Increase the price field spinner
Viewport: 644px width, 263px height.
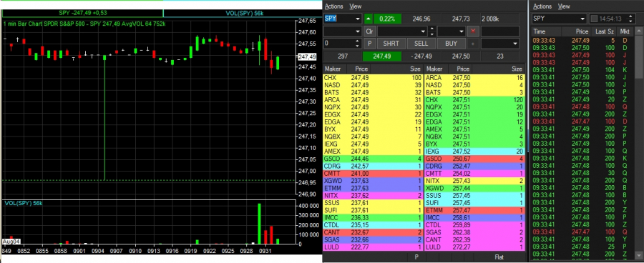[431, 29]
